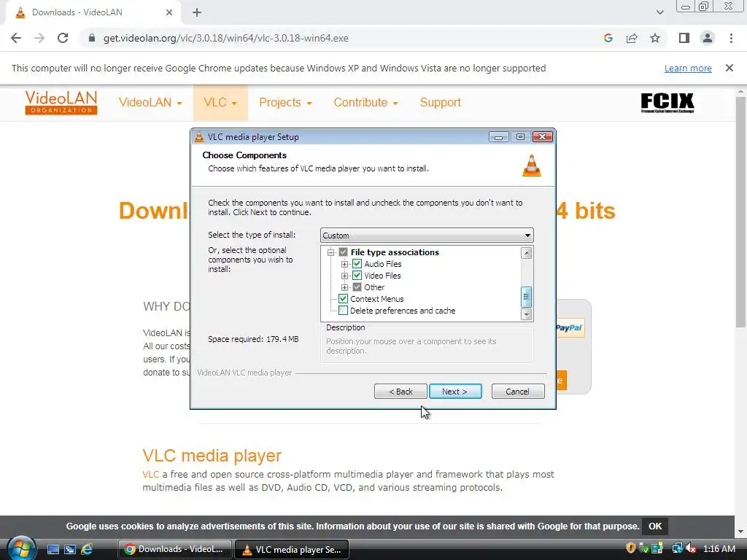Screen dimensions: 747x560
Task: Expand the Video Files tree node
Action: 344,276
